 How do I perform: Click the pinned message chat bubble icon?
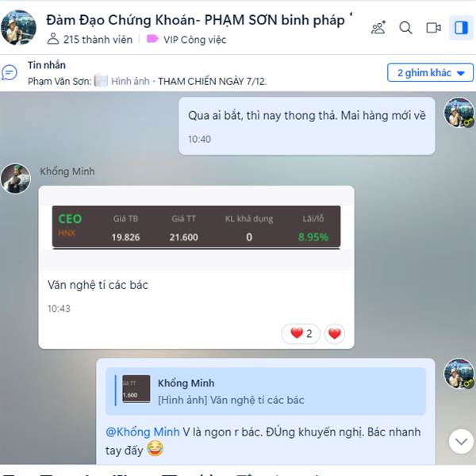pos(9,72)
